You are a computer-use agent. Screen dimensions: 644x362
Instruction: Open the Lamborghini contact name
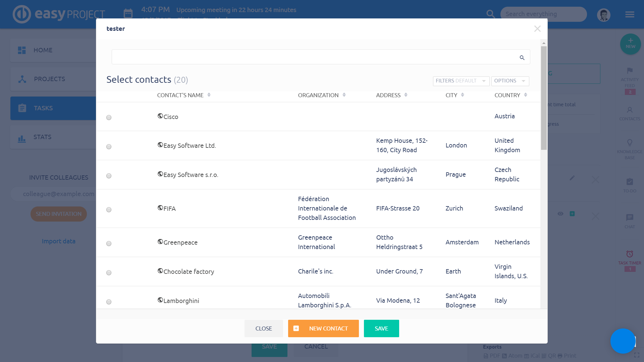(181, 301)
